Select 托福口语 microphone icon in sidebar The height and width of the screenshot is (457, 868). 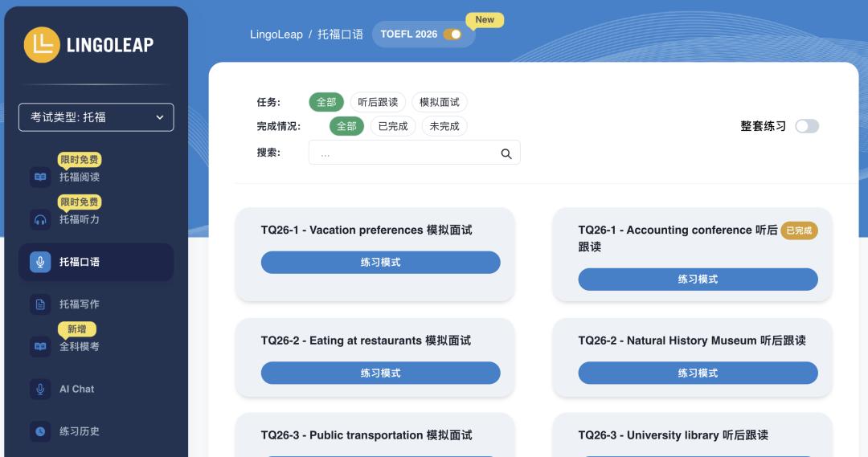coord(40,262)
